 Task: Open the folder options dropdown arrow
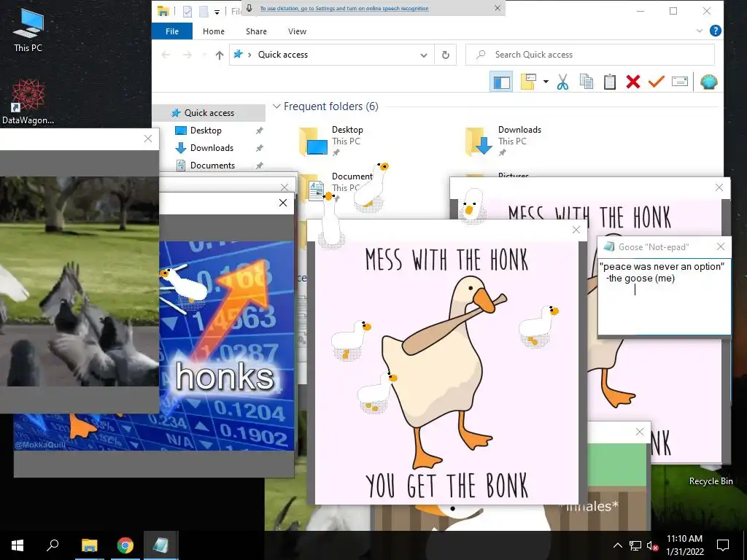546,82
